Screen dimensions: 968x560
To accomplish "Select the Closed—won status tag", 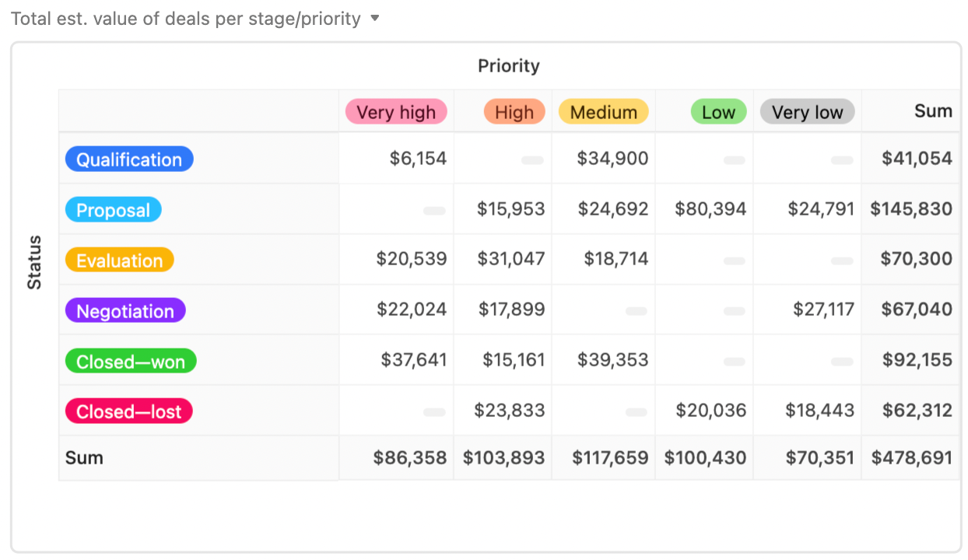I will click(131, 362).
